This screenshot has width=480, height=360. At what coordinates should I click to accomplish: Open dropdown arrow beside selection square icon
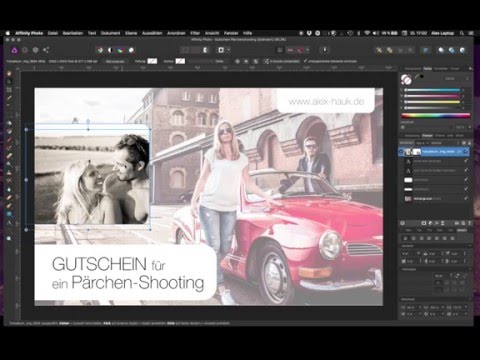point(229,50)
